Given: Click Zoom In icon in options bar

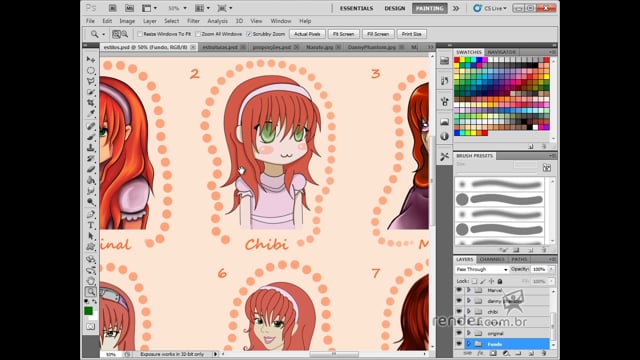Looking at the screenshot, I should click(x=117, y=34).
